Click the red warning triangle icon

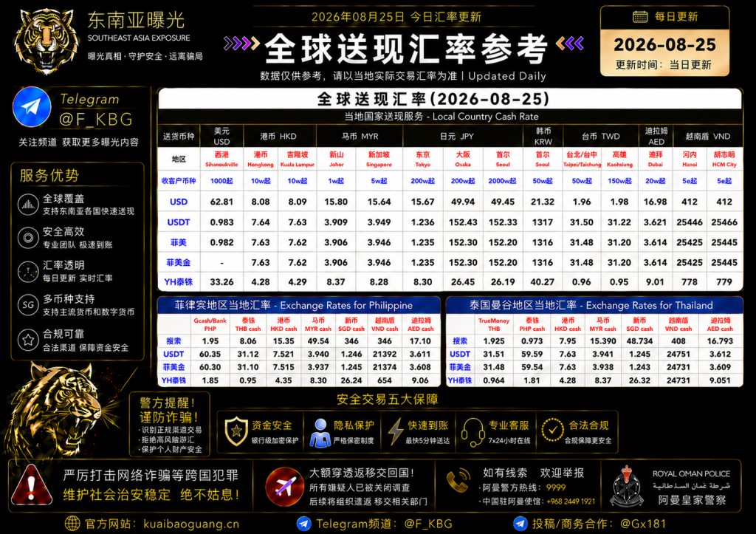click(x=32, y=485)
